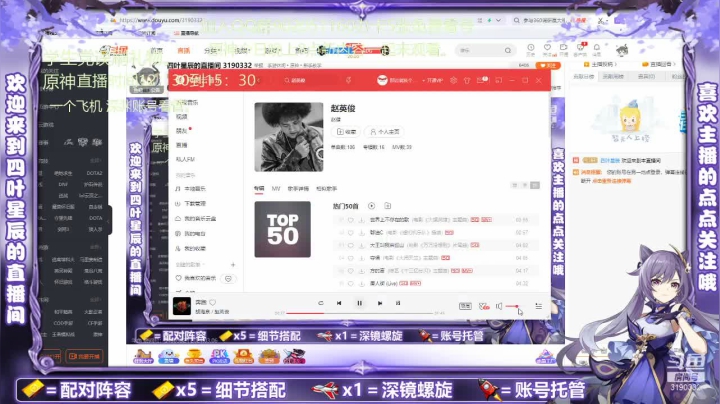Switch to the 专辑 albums tab
Screen dimensions: 720x404
(x=259, y=189)
